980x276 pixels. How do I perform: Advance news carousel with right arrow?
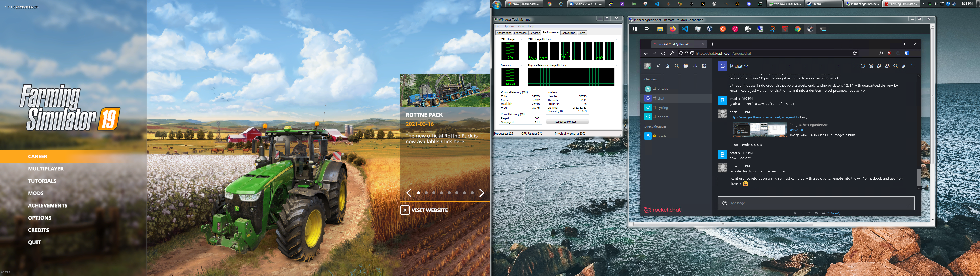point(482,193)
